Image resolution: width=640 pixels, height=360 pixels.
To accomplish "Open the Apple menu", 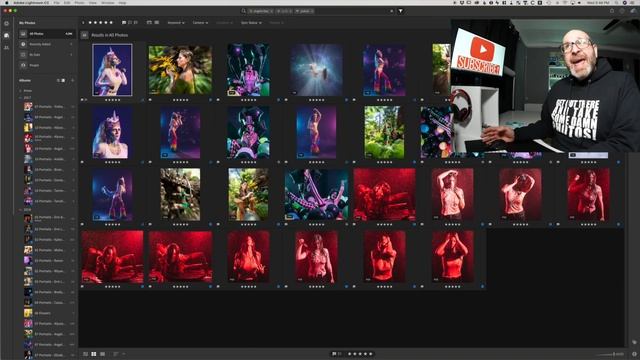I will coord(7,3).
